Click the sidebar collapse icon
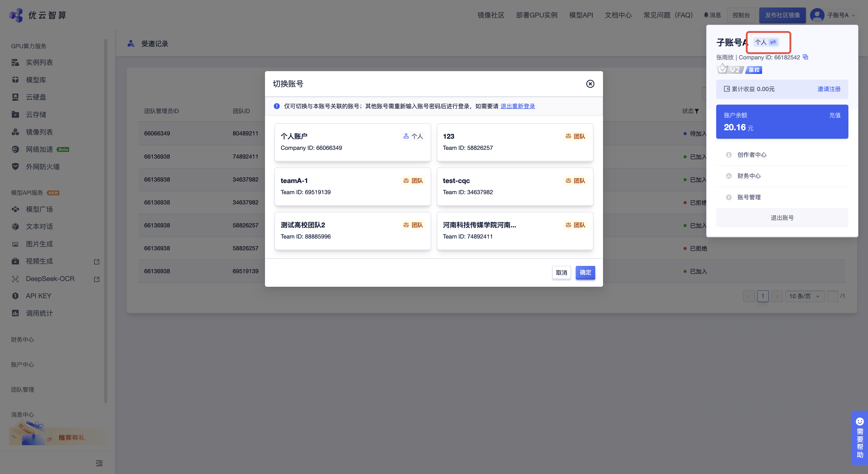 click(x=99, y=463)
